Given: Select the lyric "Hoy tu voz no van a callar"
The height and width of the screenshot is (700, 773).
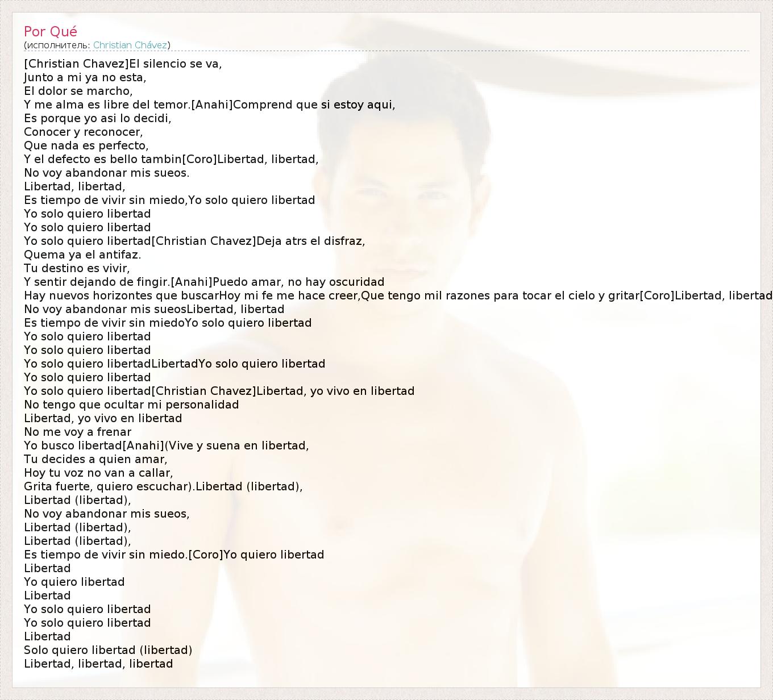Looking at the screenshot, I should point(99,473).
